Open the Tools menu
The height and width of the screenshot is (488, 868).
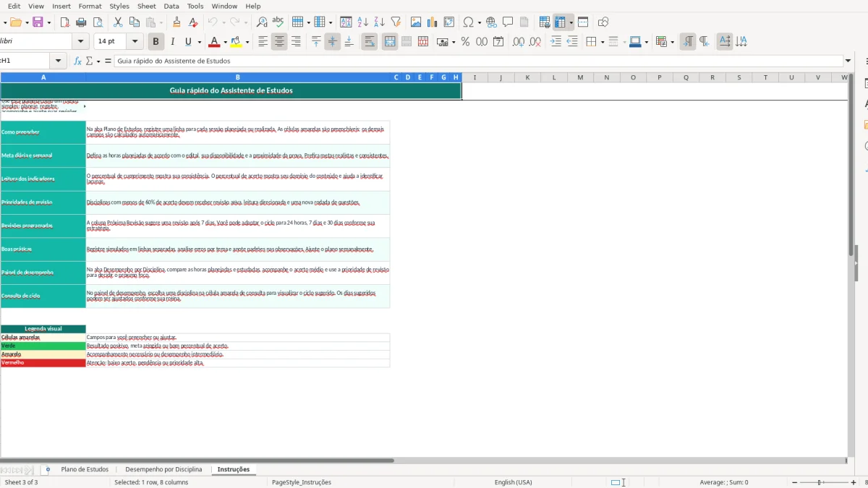click(x=195, y=6)
